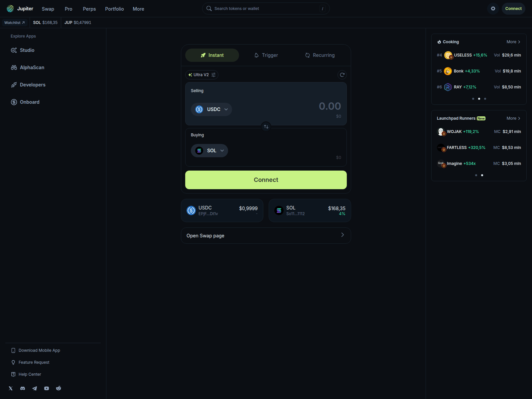Viewport: 532px width, 399px height.
Task: Click the search magnifier icon
Action: tap(209, 9)
